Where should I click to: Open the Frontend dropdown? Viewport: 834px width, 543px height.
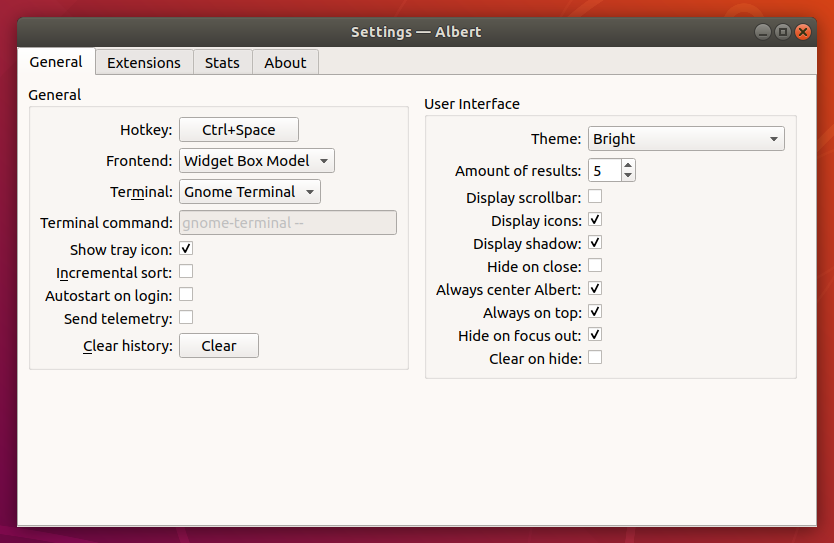[x=257, y=161]
